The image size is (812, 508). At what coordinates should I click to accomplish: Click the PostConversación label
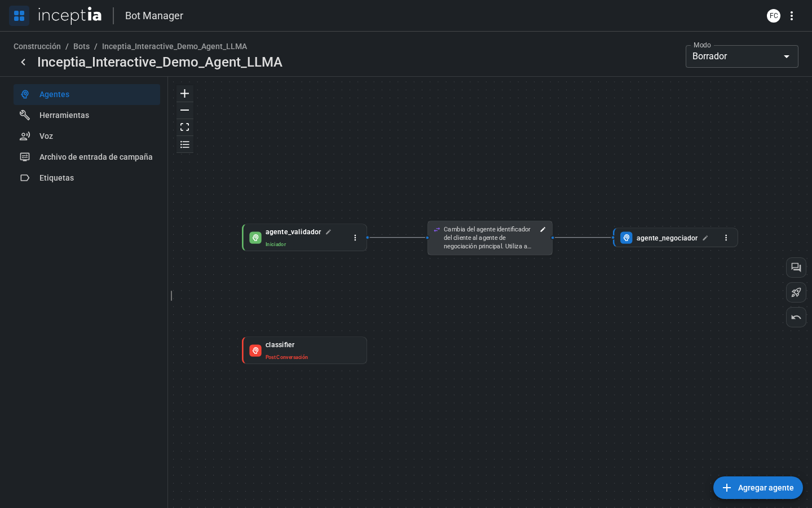pos(286,357)
